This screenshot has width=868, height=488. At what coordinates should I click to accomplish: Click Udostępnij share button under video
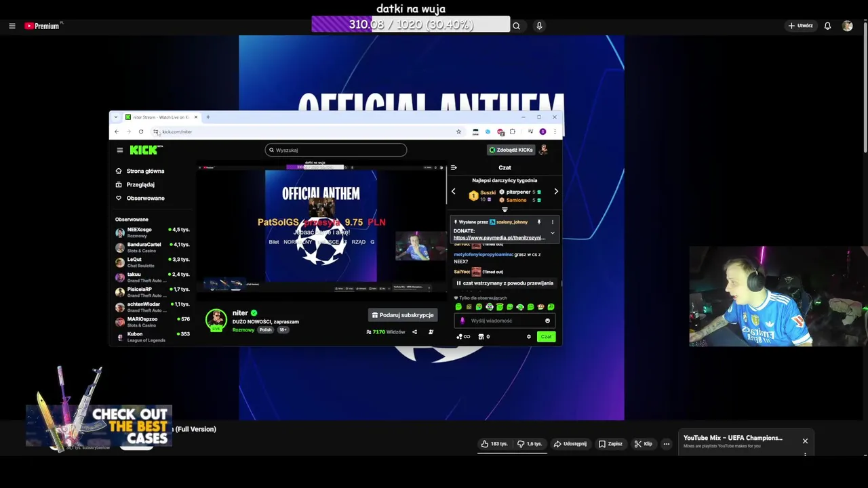coord(570,444)
